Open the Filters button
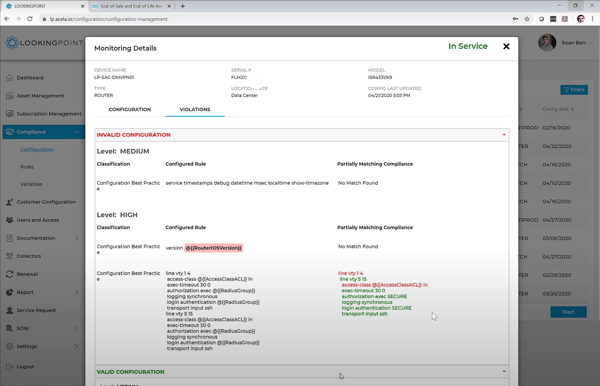 574,90
